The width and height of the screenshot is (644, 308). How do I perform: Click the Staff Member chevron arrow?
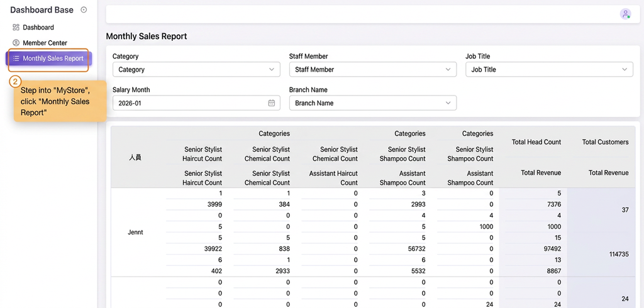[448, 69]
